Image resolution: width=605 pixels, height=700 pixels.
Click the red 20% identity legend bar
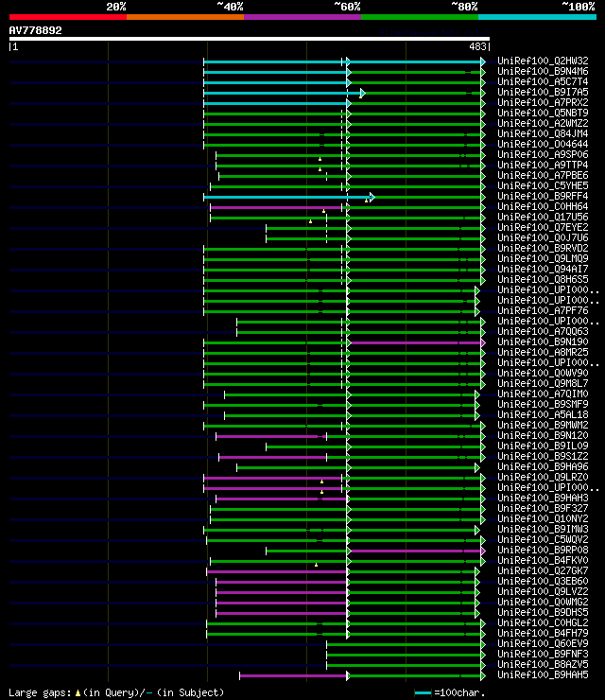pyautogui.click(x=68, y=17)
